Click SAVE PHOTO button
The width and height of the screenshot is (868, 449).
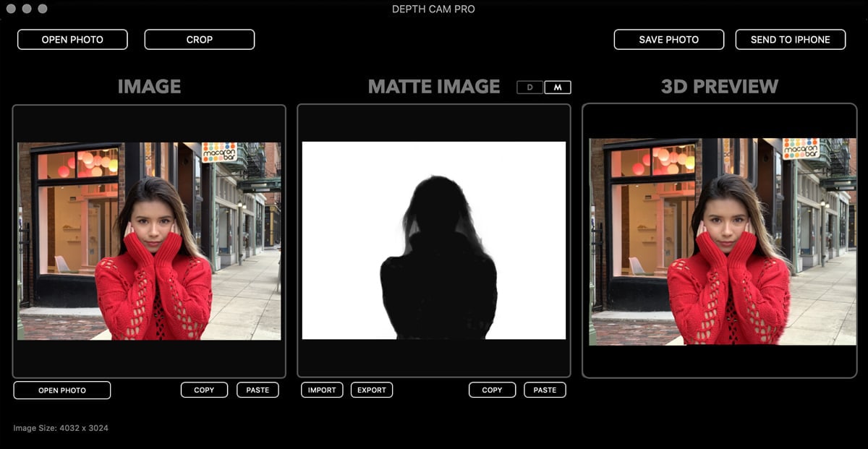669,40
